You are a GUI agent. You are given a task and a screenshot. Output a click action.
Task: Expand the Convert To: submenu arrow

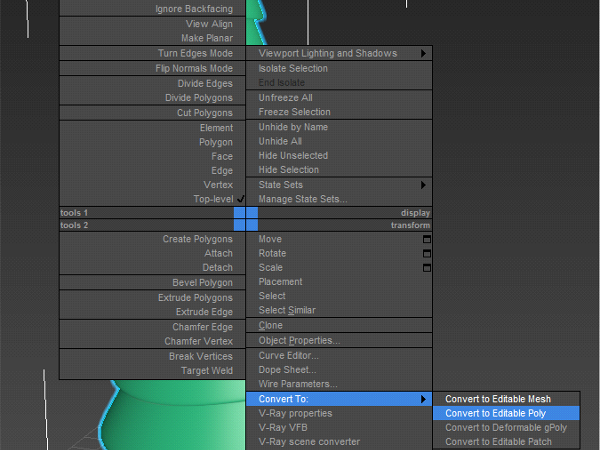[423, 399]
